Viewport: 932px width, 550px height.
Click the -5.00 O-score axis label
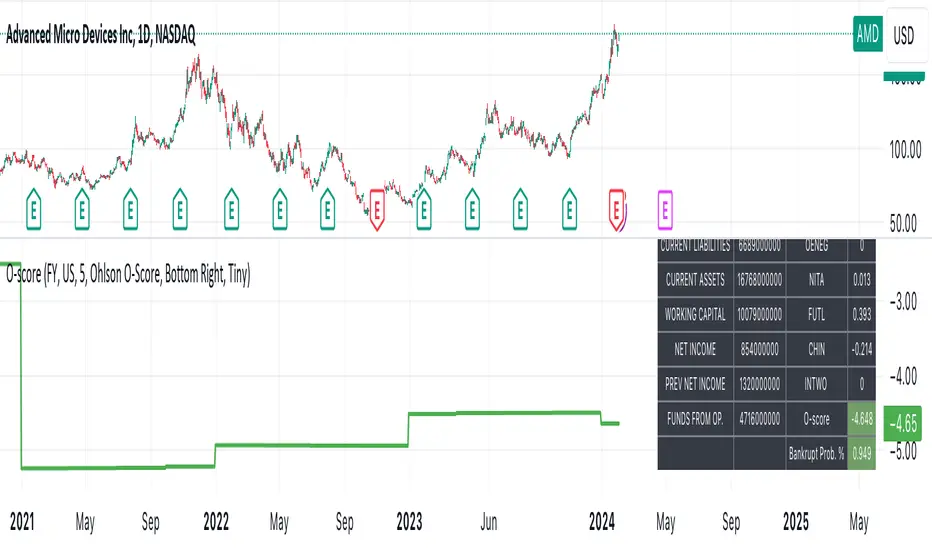pyautogui.click(x=903, y=452)
